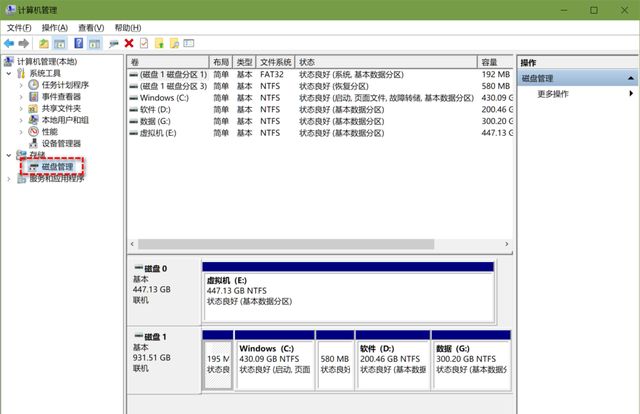Image resolution: width=640 pixels, height=414 pixels.
Task: Select the 数据 (G:) volume row
Action: pos(320,121)
